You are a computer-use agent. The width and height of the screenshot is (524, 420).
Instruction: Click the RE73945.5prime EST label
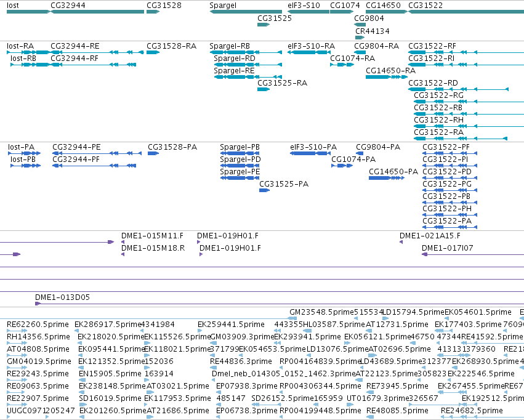[x=397, y=386]
